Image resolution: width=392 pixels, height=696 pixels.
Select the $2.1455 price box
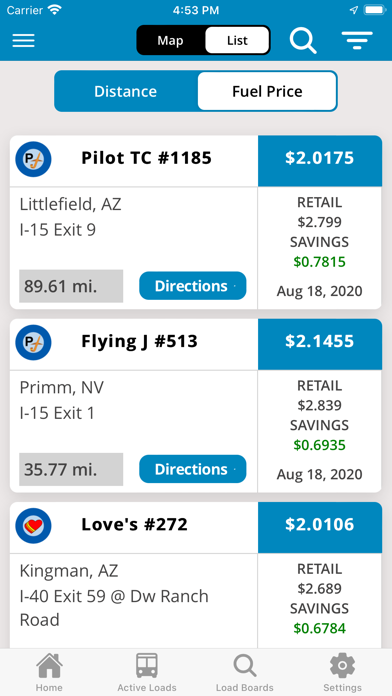click(x=320, y=342)
